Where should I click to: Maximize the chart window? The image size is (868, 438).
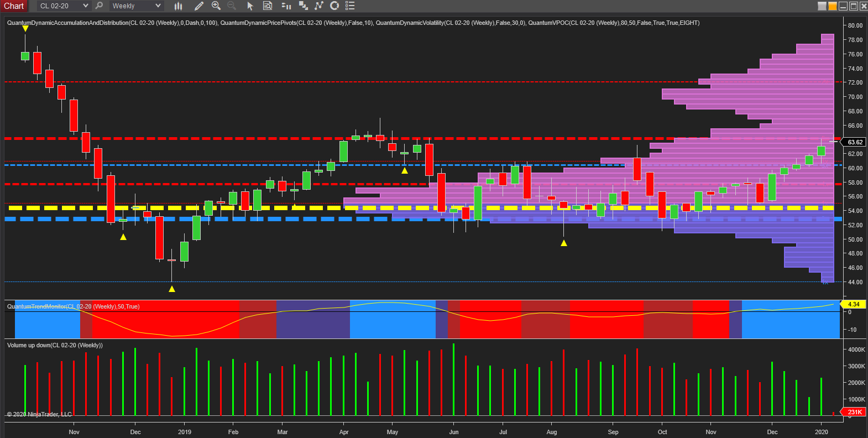coord(854,6)
